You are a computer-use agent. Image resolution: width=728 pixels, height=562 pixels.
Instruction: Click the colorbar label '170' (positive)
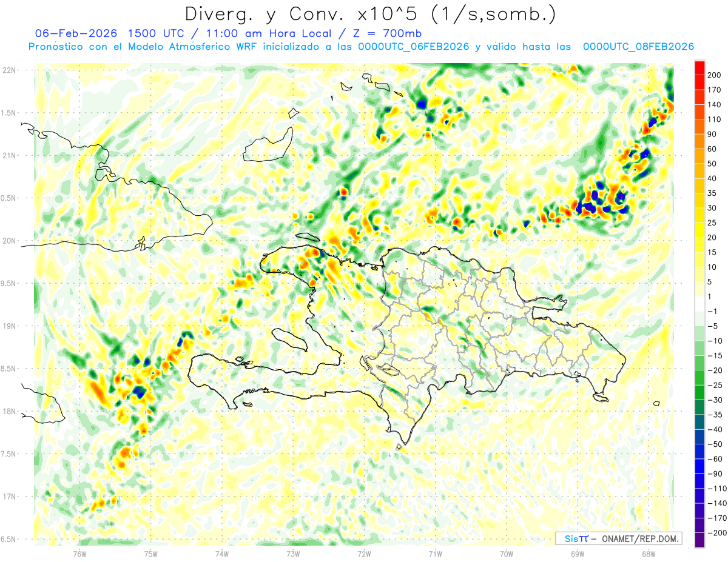[x=714, y=90]
